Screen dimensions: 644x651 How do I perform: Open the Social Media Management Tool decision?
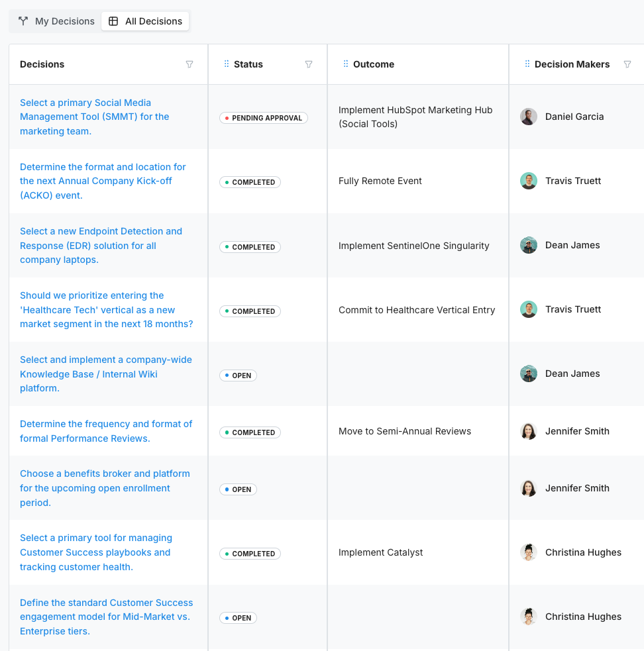[x=95, y=117]
